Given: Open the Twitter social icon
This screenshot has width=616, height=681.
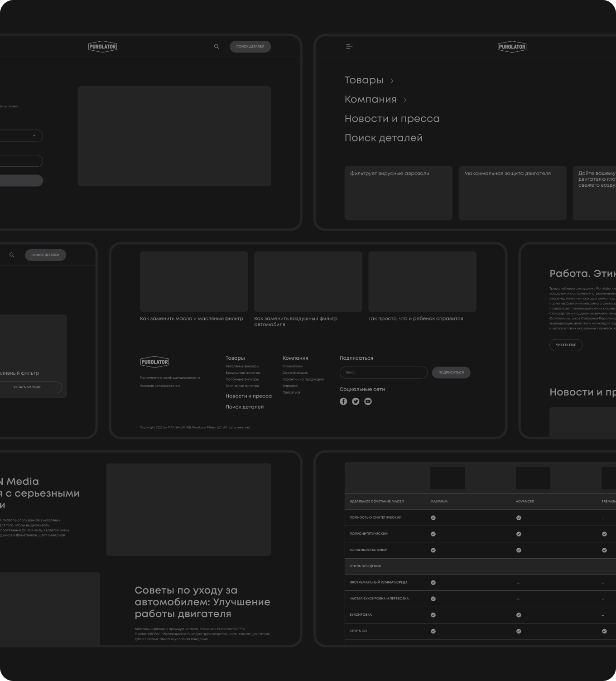Looking at the screenshot, I should click(x=356, y=401).
